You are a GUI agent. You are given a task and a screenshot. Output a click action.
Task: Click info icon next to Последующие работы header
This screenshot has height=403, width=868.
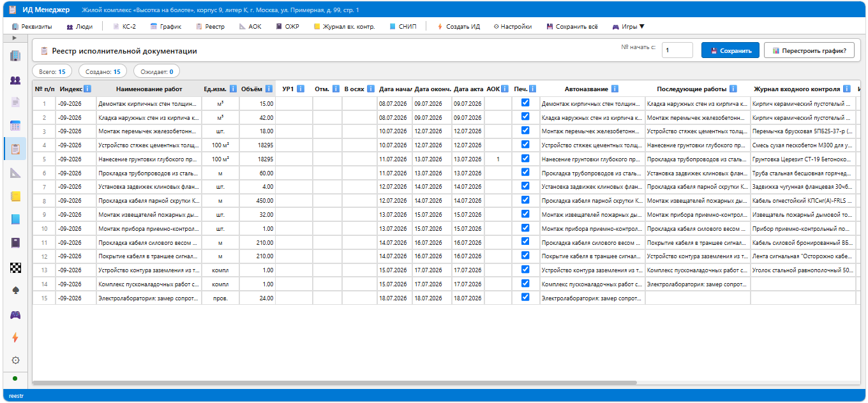click(x=733, y=89)
